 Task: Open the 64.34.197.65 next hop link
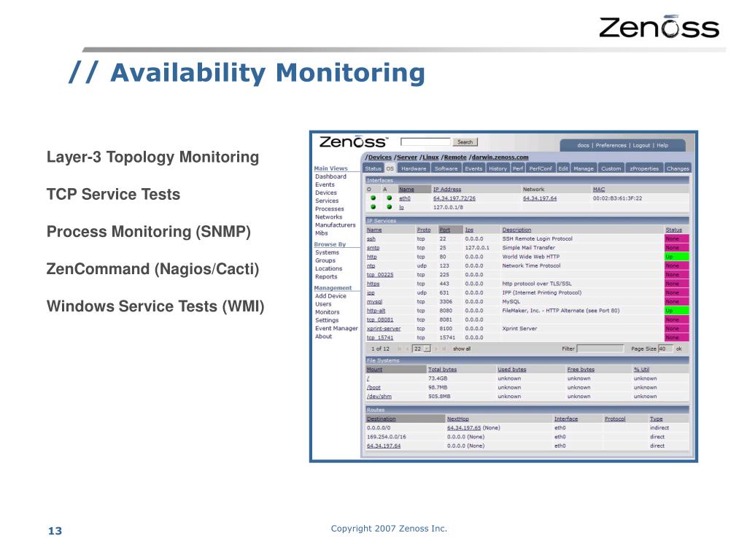pyautogui.click(x=463, y=428)
